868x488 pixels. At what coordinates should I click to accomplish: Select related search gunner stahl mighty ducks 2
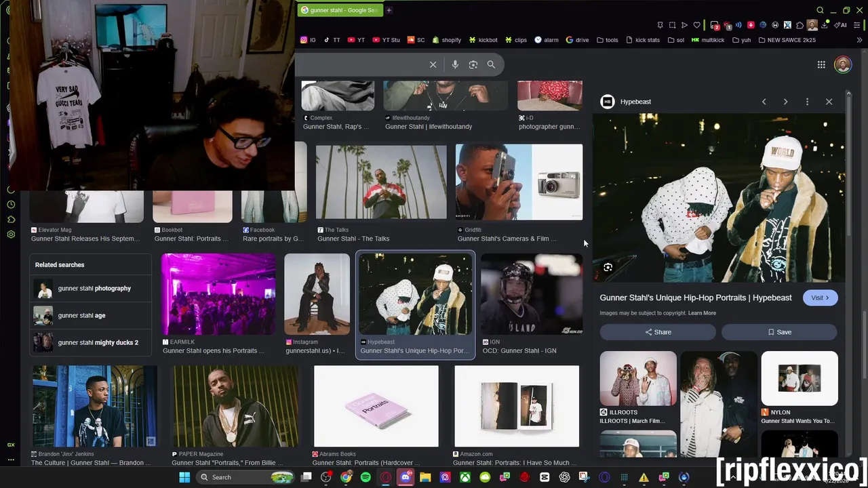coord(91,343)
